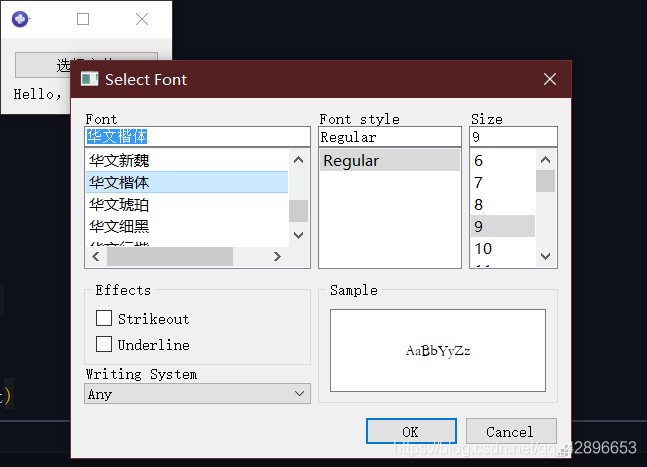Select font 华文琥珀 in the list

point(187,204)
